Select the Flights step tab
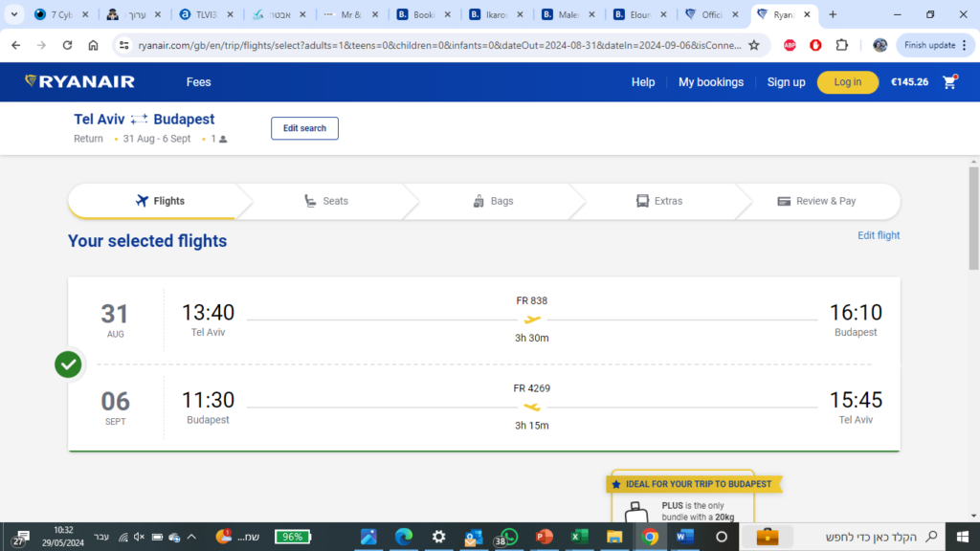The height and width of the screenshot is (551, 980). point(160,201)
